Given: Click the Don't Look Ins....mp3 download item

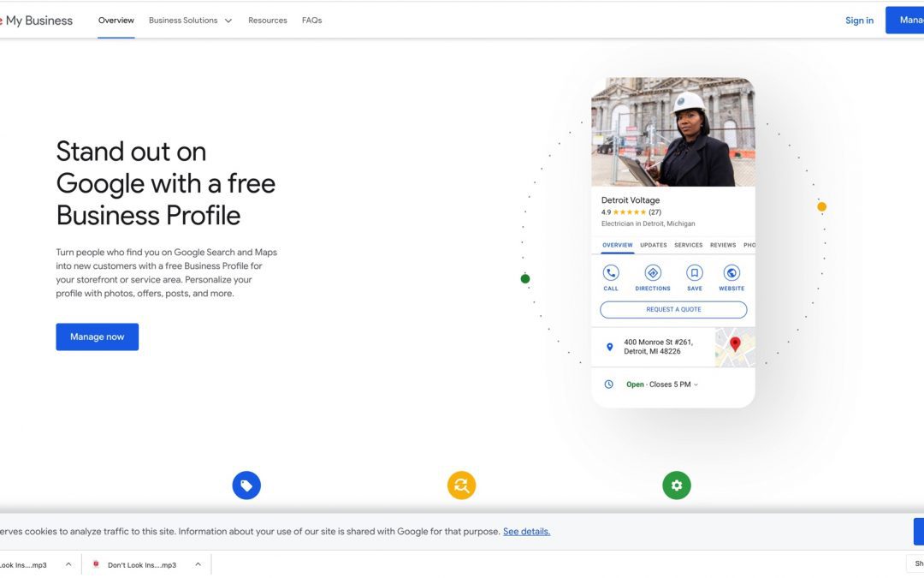Looking at the screenshot, I should 141,564.
